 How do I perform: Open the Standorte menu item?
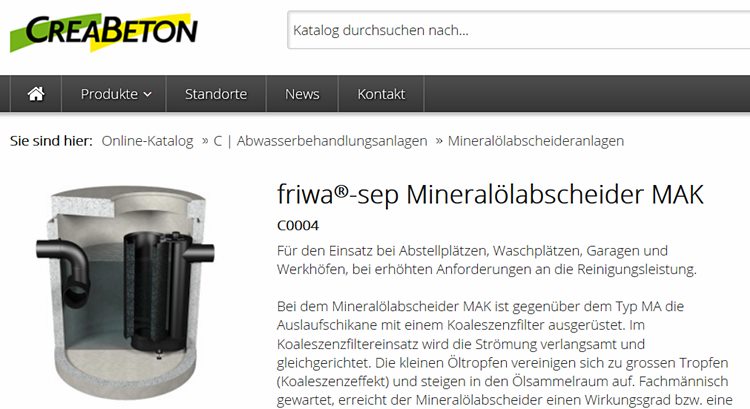tap(216, 94)
